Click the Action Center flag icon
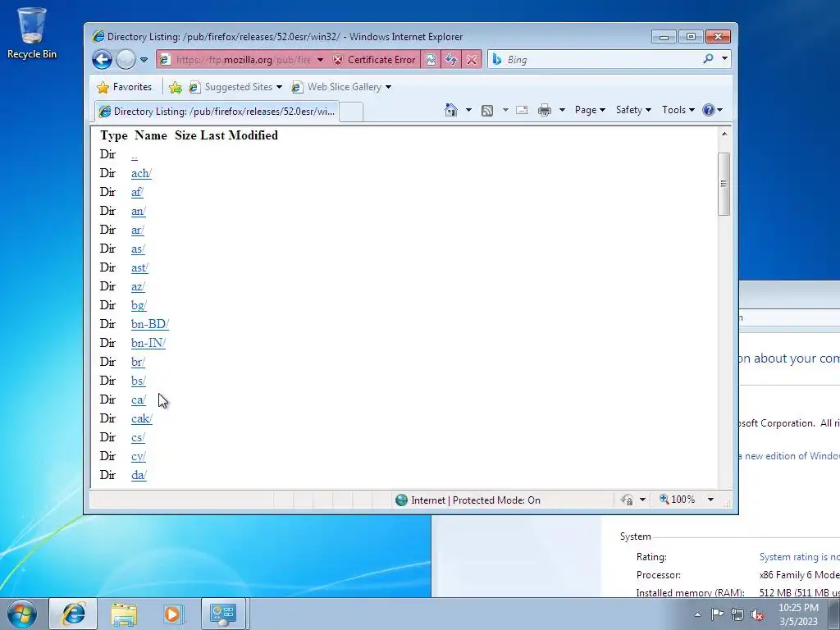 click(x=717, y=614)
